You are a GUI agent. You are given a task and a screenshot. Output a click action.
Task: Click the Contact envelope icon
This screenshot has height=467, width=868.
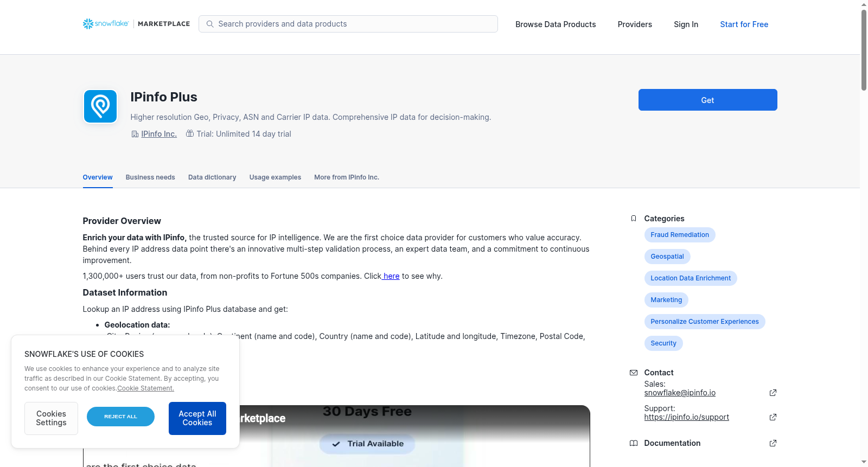[x=634, y=373]
